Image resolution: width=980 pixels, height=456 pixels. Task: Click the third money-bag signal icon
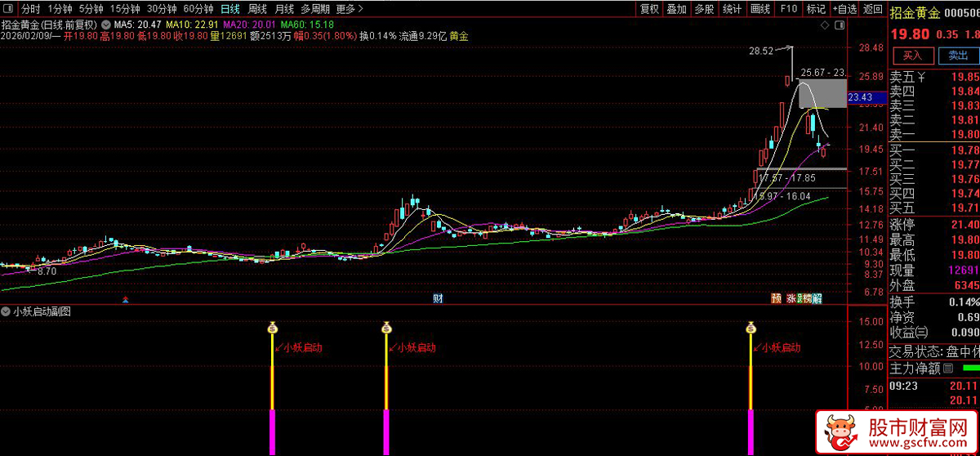[751, 328]
